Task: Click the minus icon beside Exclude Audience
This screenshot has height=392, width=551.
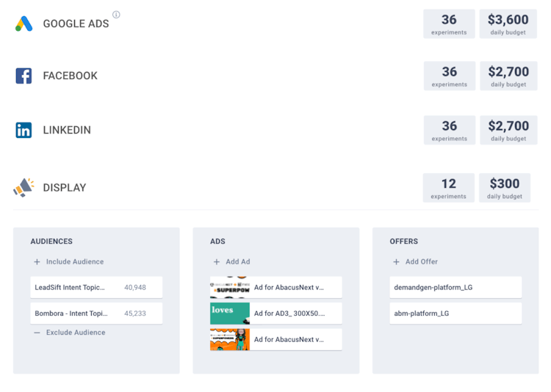Action: (x=37, y=333)
